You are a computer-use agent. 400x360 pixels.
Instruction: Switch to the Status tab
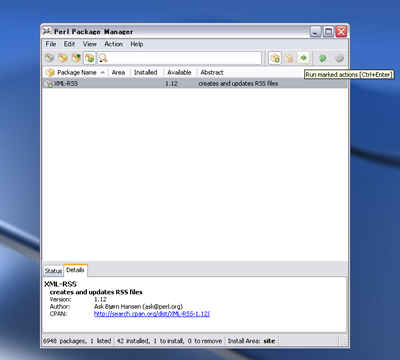click(x=53, y=271)
